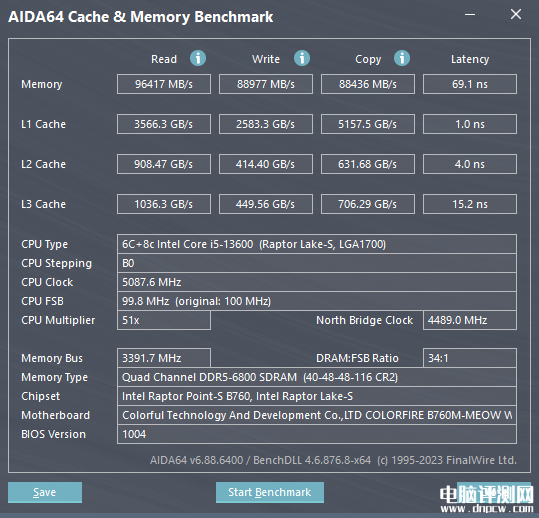Minimize the AIDA64 benchmark window
Screen dimensions: 539x518
tap(470, 14)
